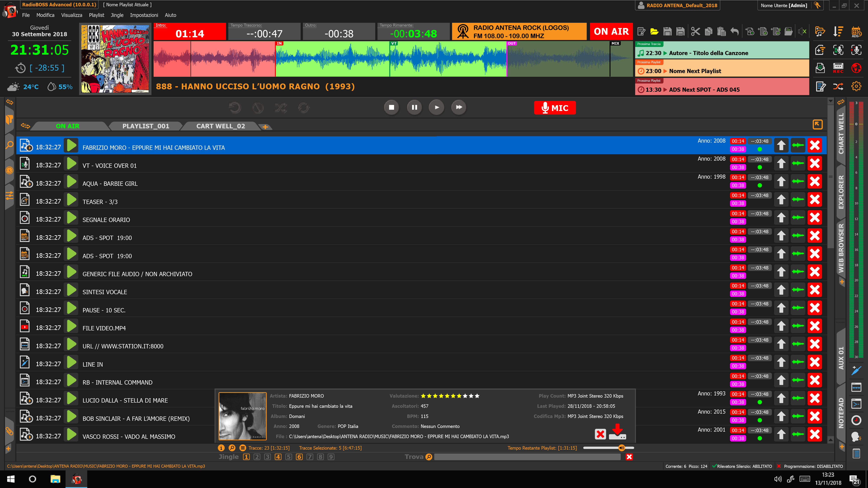Delete LINE IN row with red X
This screenshot has height=488, width=868.
[x=815, y=362]
